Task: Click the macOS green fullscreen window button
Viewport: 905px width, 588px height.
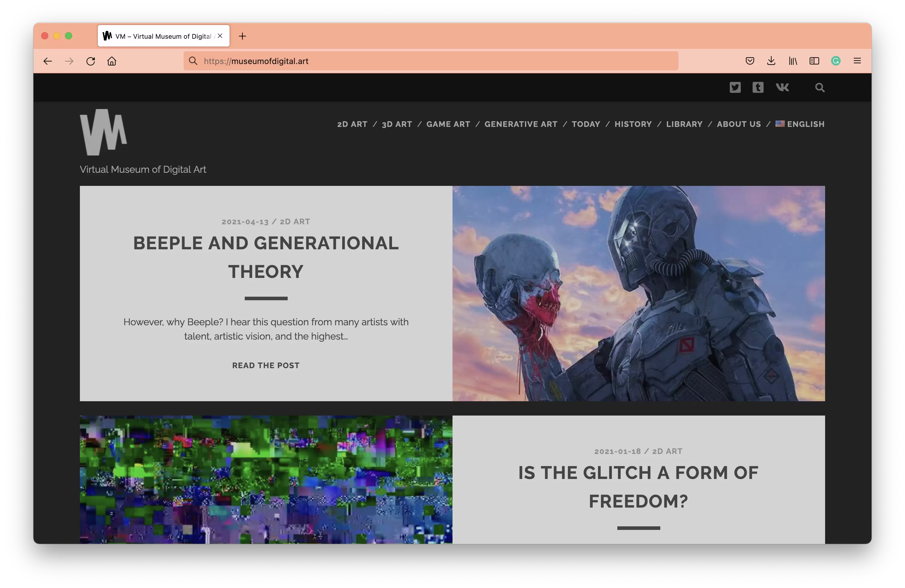Action: pos(69,36)
